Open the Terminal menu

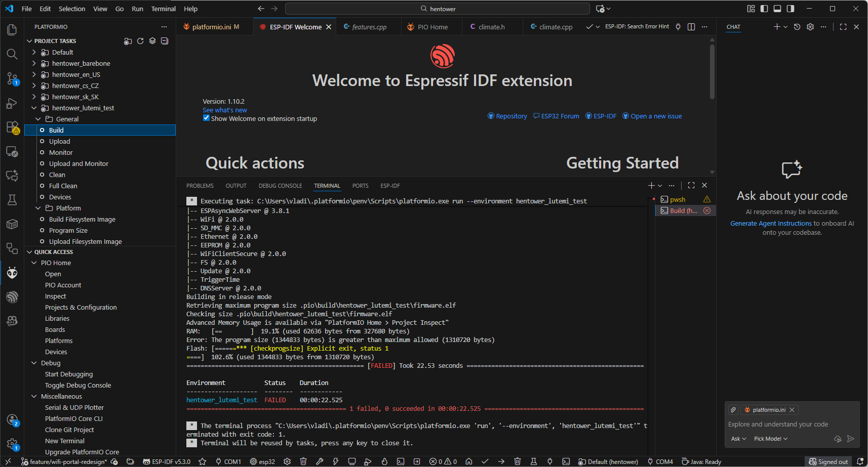164,9
